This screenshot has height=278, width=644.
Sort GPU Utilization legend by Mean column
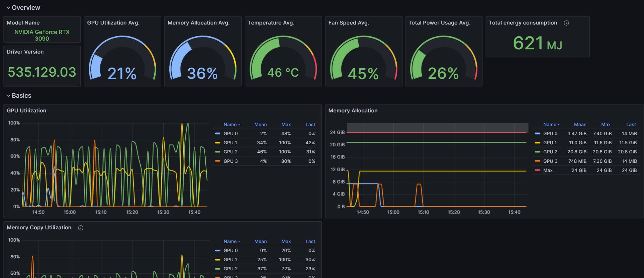(260, 124)
